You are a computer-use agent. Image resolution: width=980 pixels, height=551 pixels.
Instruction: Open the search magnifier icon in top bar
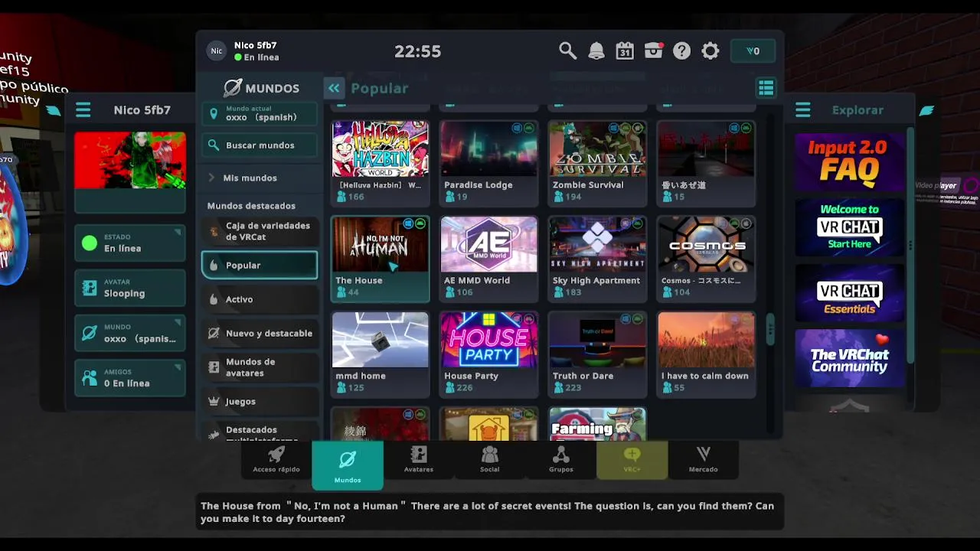[x=567, y=51]
